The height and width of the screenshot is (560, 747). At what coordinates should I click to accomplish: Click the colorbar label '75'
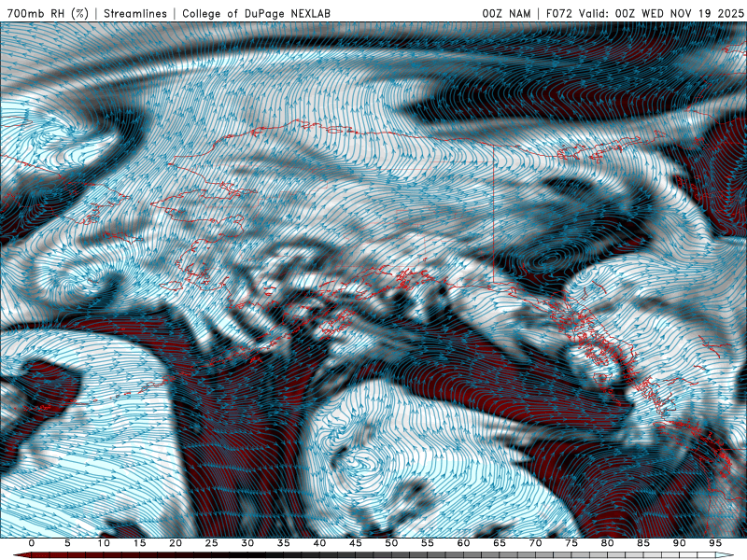(571, 543)
